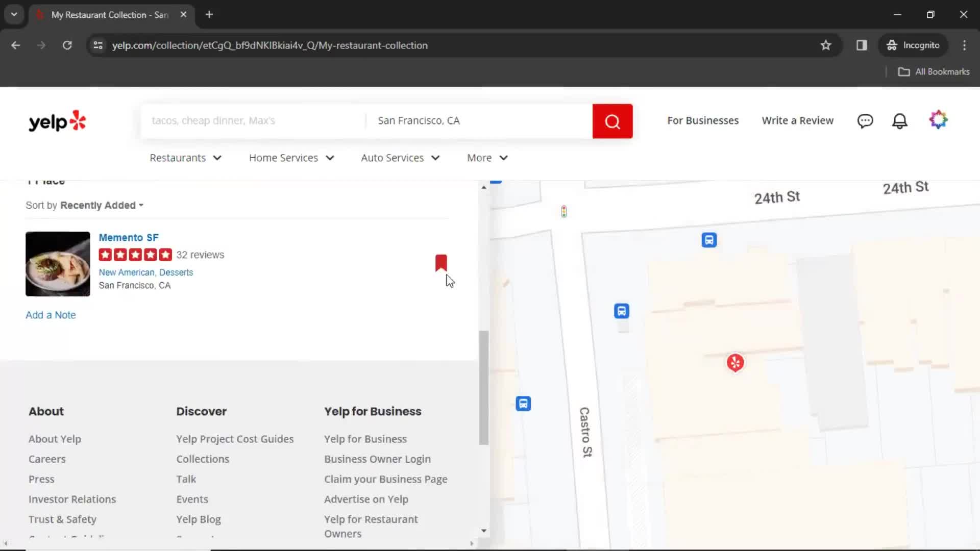Open Press footer link

41,480
